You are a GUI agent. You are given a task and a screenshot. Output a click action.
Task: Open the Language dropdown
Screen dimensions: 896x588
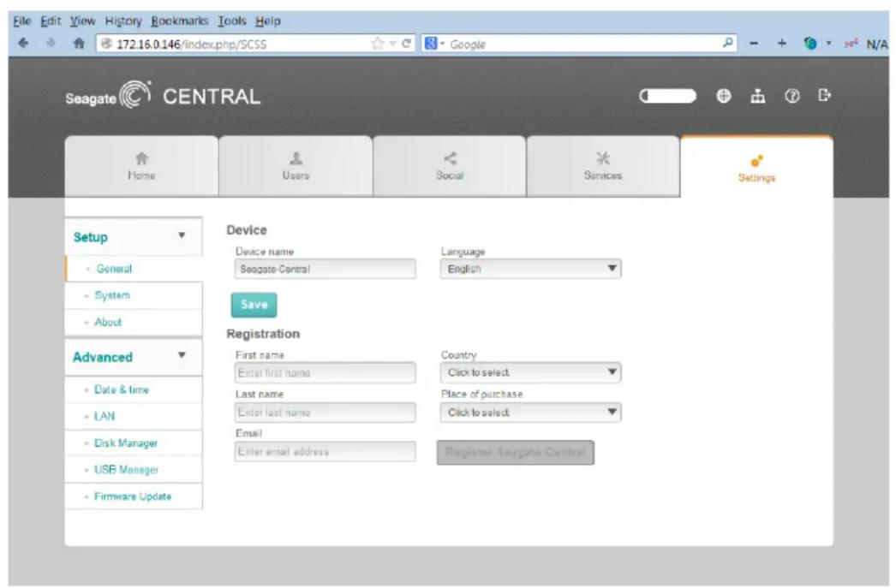[530, 269]
